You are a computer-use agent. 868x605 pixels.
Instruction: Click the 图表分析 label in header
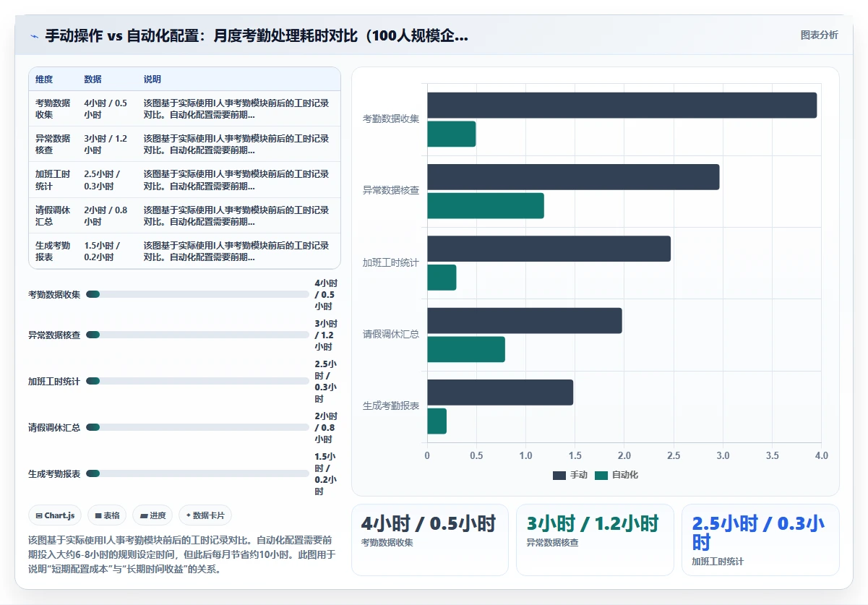point(819,35)
